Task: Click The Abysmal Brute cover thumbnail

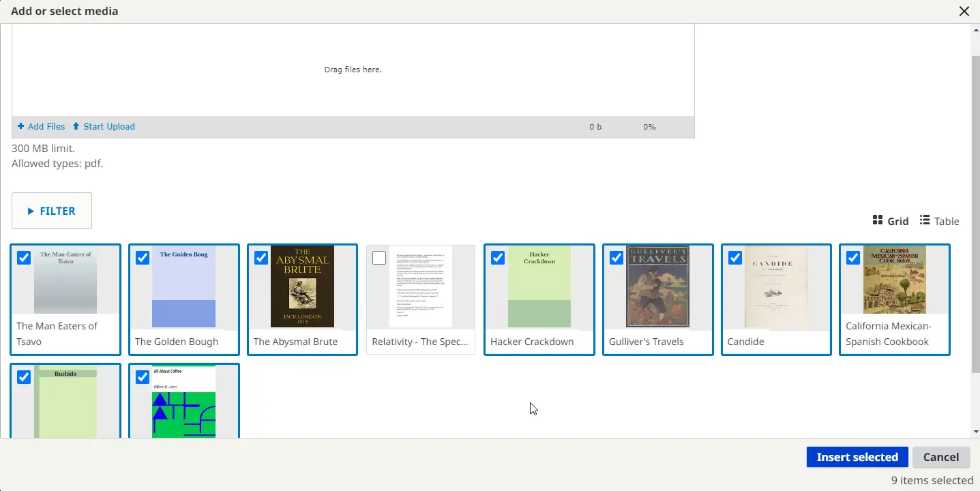Action: (x=302, y=286)
